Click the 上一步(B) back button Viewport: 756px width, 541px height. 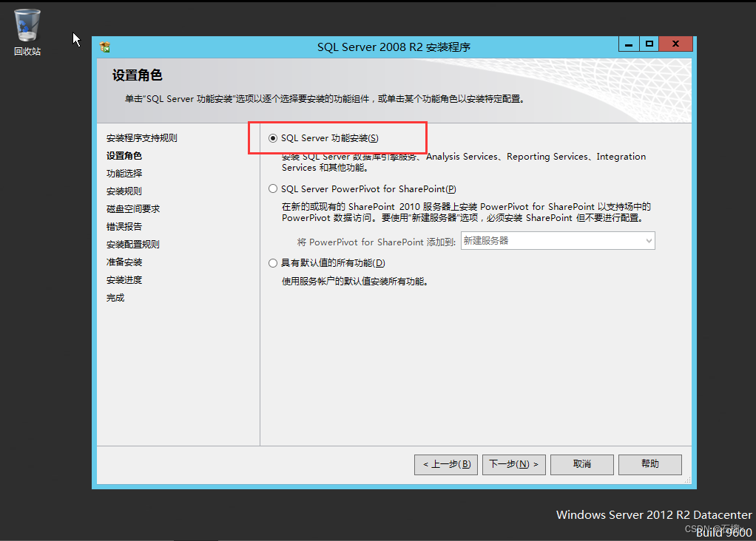(x=446, y=464)
